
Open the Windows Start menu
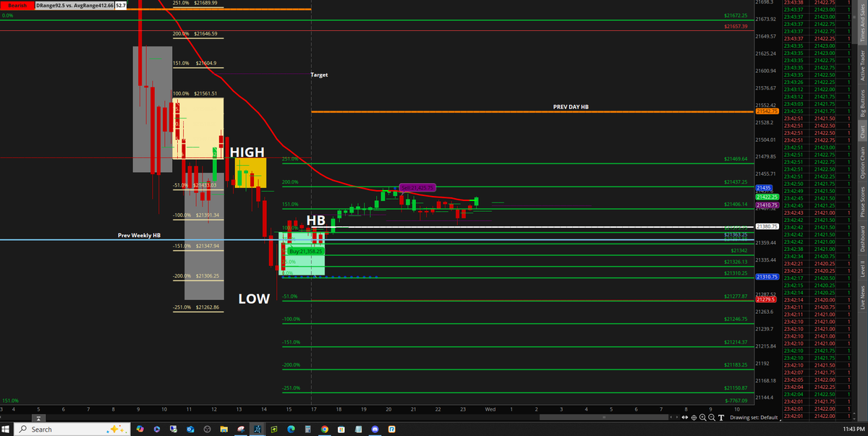[x=7, y=429]
